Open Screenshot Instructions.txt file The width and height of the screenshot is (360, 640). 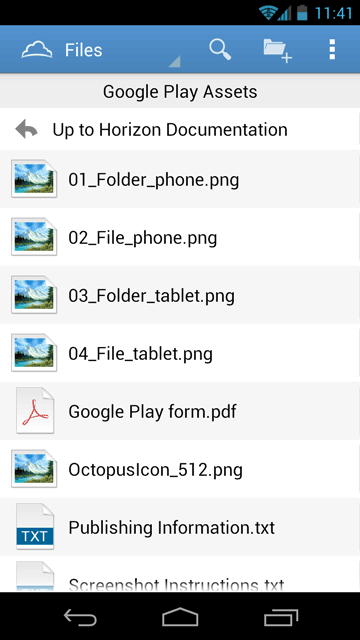[180, 574]
